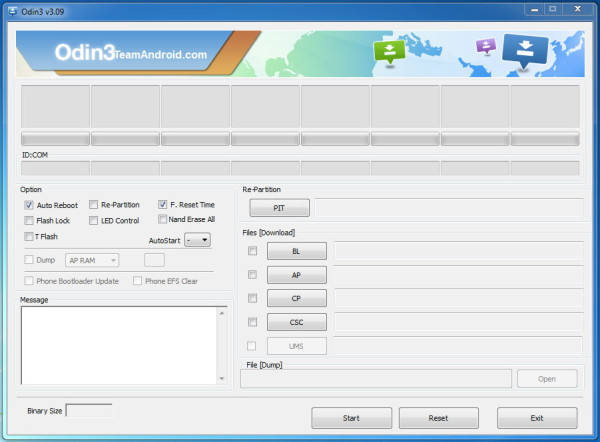
Task: Click the CSC file button
Action: (297, 322)
